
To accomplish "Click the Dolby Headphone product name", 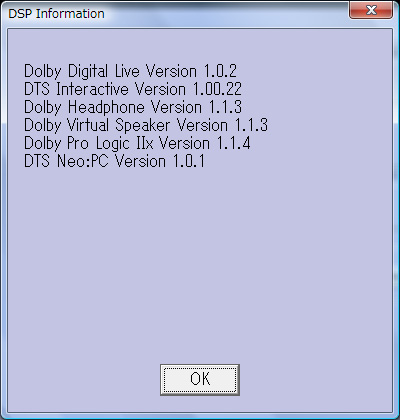I will coord(84,108).
